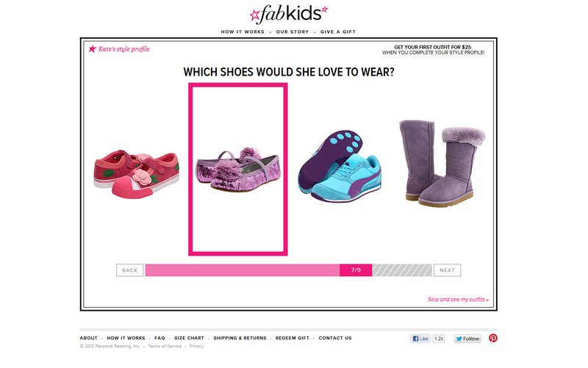Click the fabkids logo
This screenshot has width=588, height=368.
pos(288,14)
